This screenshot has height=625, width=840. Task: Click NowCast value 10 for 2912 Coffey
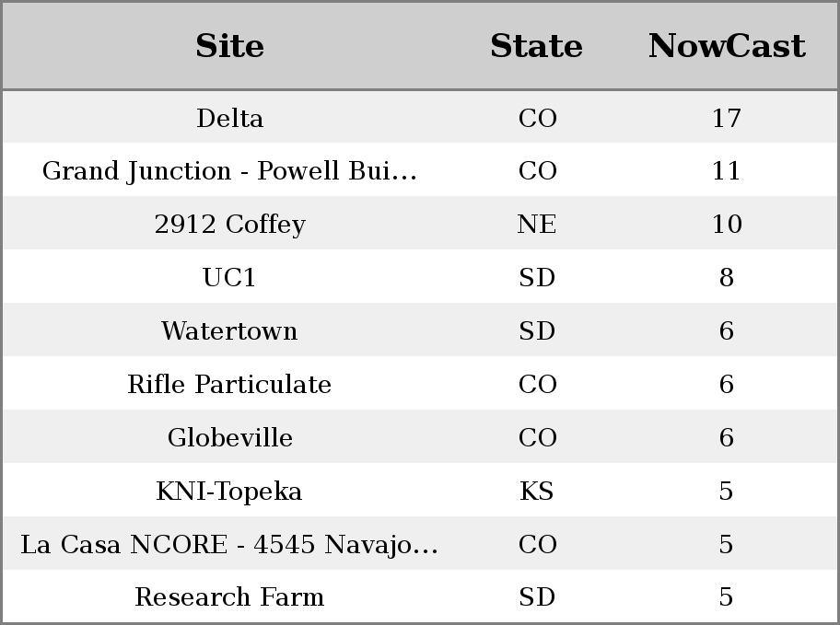click(x=727, y=224)
